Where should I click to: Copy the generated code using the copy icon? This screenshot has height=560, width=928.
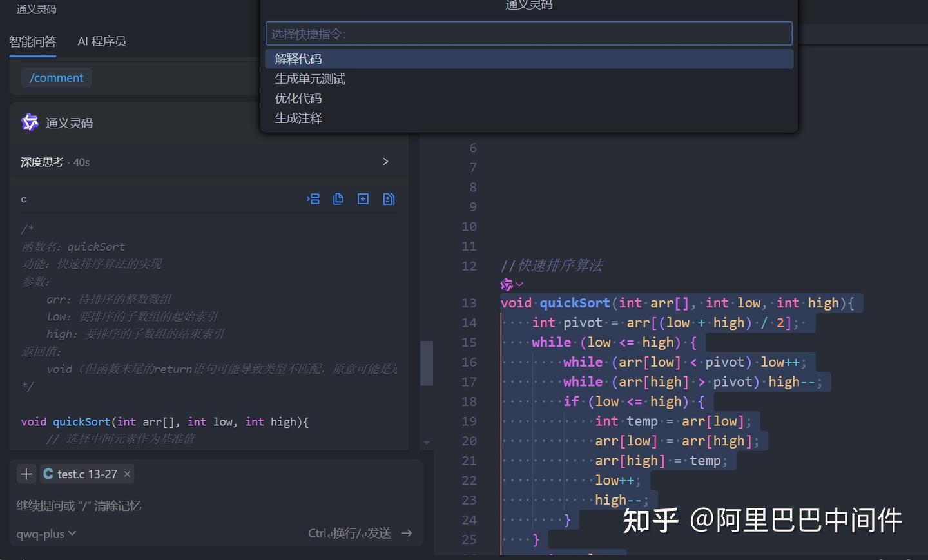[338, 199]
